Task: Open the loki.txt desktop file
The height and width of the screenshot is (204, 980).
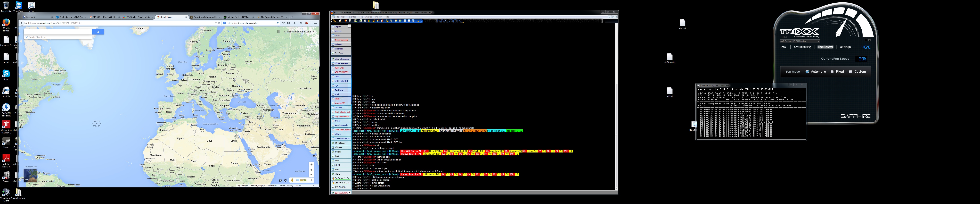Action: pos(669,92)
